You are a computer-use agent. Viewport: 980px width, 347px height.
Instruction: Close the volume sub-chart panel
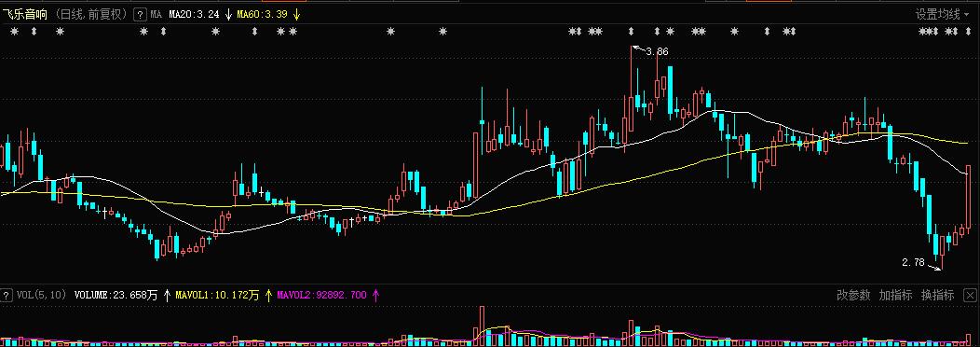[x=970, y=295]
